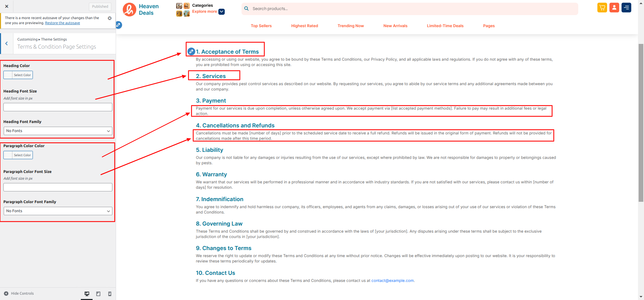
Task: Open the Top Sellers menu item
Action: point(261,26)
